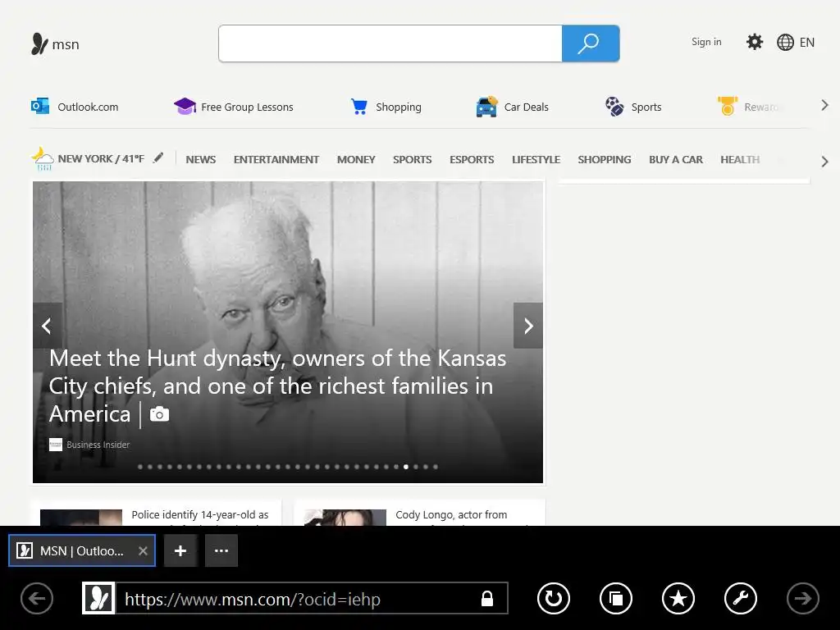Click the Cody Longo article thumbnail image

tap(345, 517)
